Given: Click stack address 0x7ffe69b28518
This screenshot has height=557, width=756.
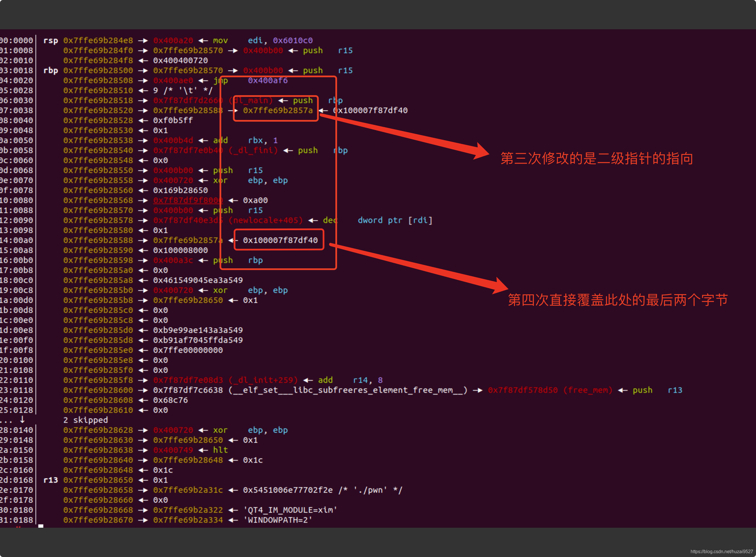Looking at the screenshot, I should 98,101.
